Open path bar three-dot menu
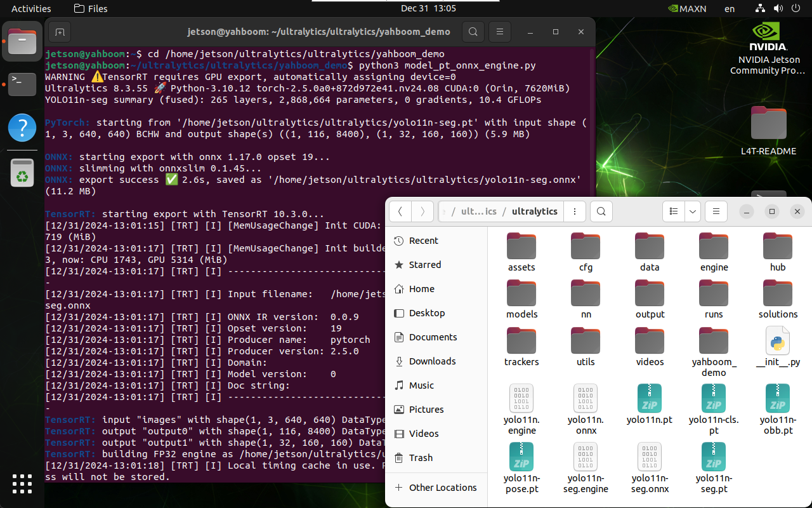Image resolution: width=812 pixels, height=508 pixels. coord(575,211)
